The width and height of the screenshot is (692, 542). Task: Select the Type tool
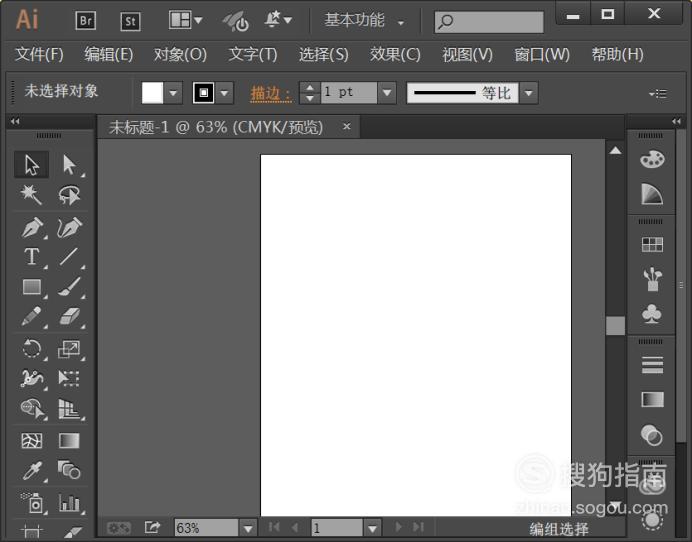point(32,256)
